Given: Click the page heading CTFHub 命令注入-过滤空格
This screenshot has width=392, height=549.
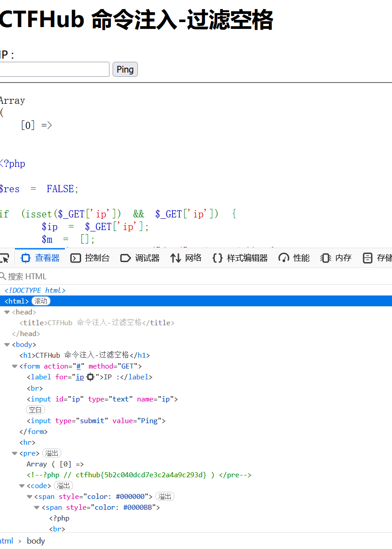Looking at the screenshot, I should pyautogui.click(x=136, y=20).
